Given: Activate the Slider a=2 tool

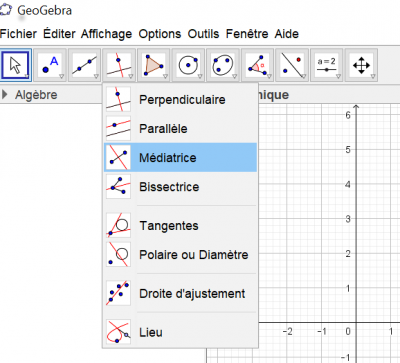Looking at the screenshot, I should 326,65.
